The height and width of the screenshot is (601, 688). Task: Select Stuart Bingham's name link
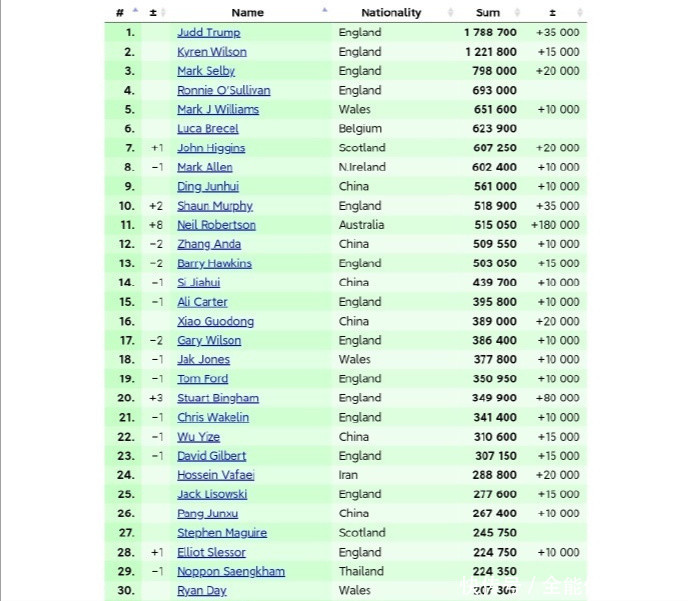coord(217,398)
